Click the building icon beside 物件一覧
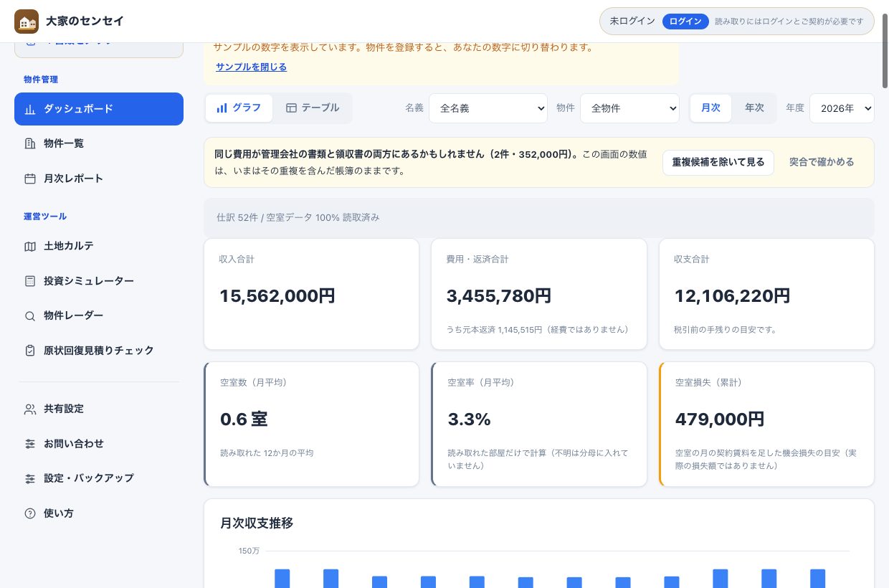The image size is (889, 588). click(30, 143)
